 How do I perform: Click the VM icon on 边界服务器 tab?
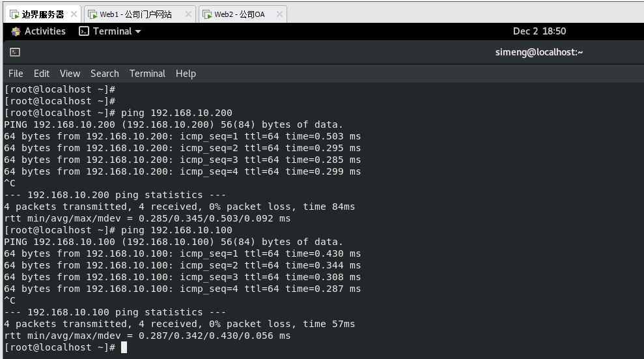click(x=14, y=14)
